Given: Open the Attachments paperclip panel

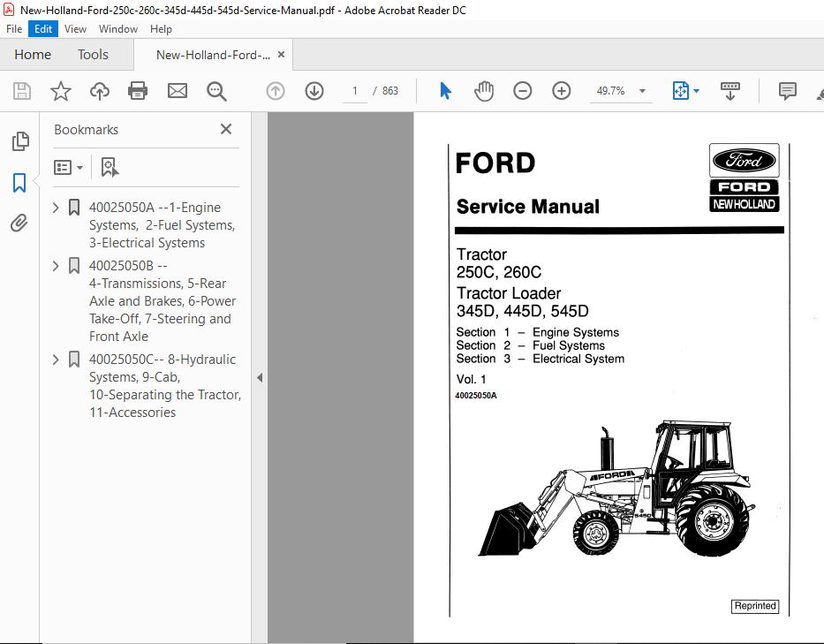Looking at the screenshot, I should click(19, 223).
